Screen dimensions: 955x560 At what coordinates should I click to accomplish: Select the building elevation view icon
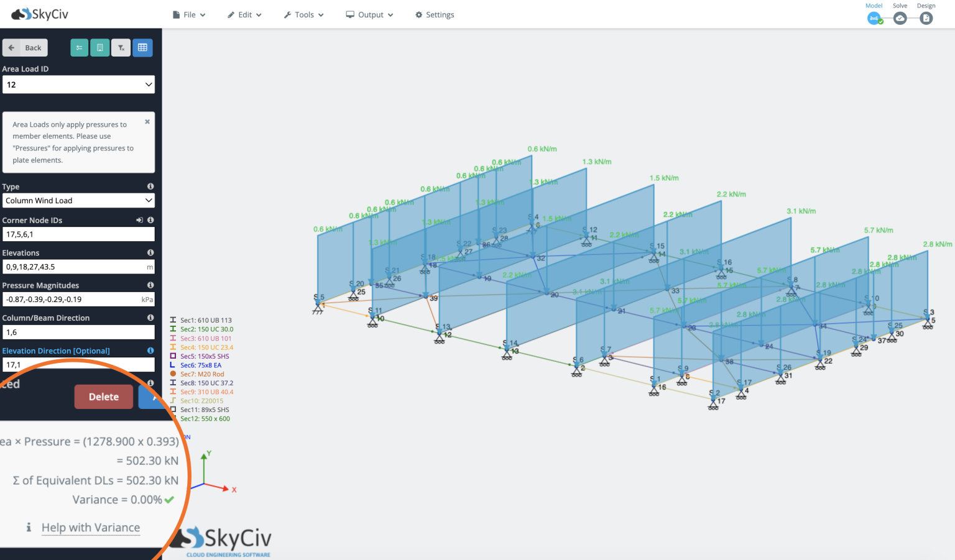coord(99,47)
